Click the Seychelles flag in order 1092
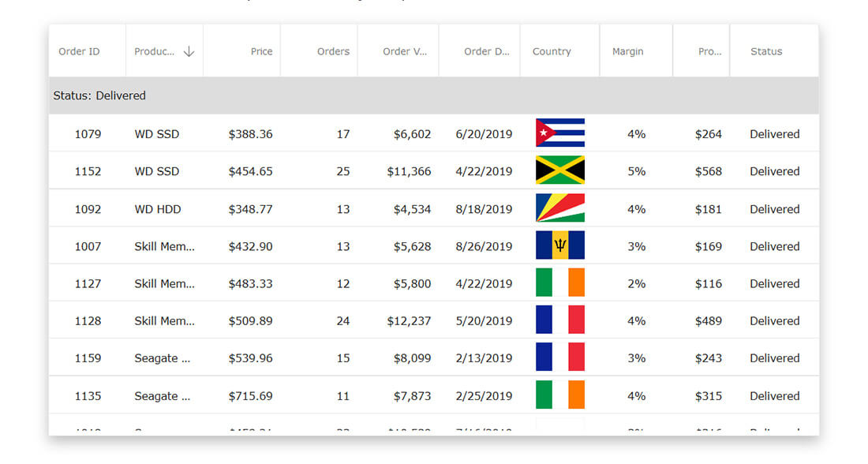The width and height of the screenshot is (868, 464). click(x=559, y=208)
